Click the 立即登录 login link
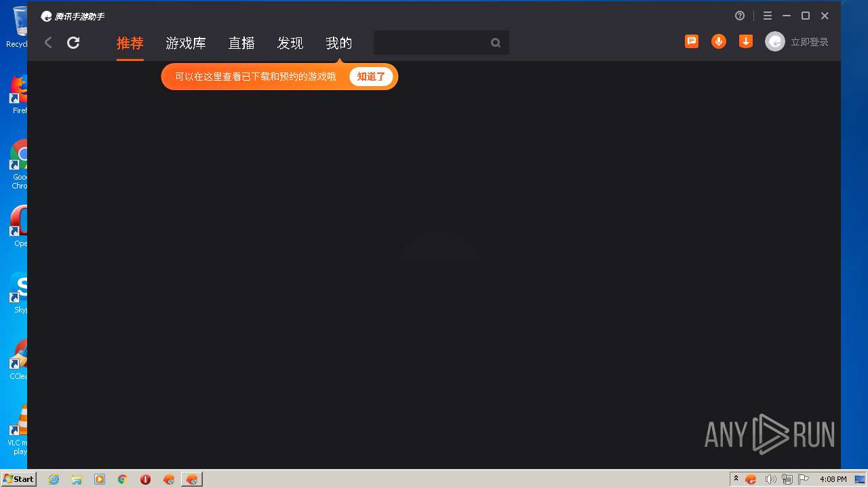This screenshot has width=868, height=488. click(x=810, y=42)
